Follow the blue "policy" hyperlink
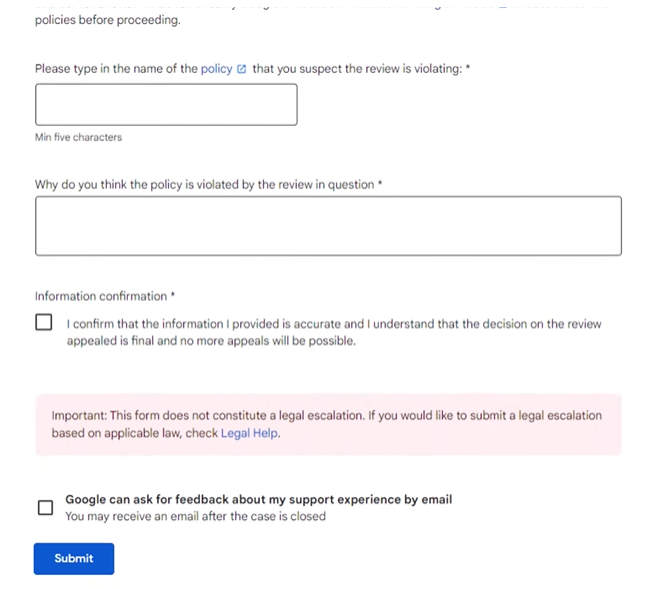 click(216, 69)
